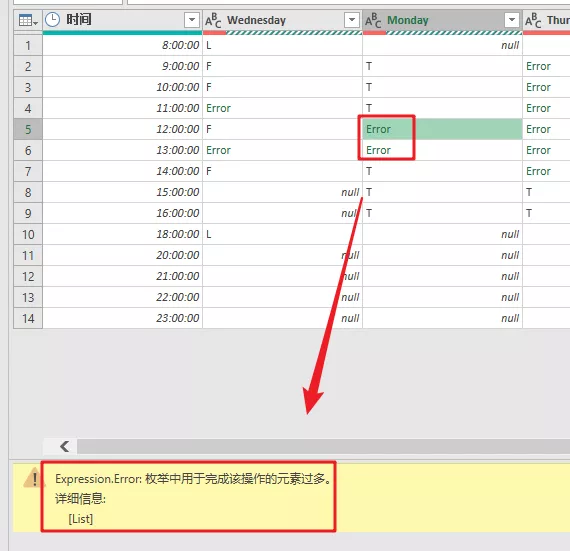
Task: Select the Monday column header
Action: (x=442, y=20)
